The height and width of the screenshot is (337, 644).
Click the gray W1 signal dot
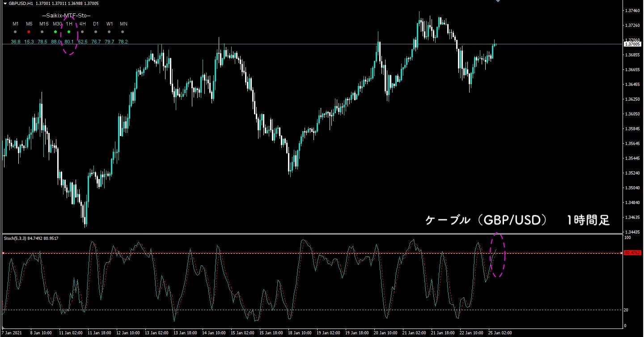[x=110, y=32]
